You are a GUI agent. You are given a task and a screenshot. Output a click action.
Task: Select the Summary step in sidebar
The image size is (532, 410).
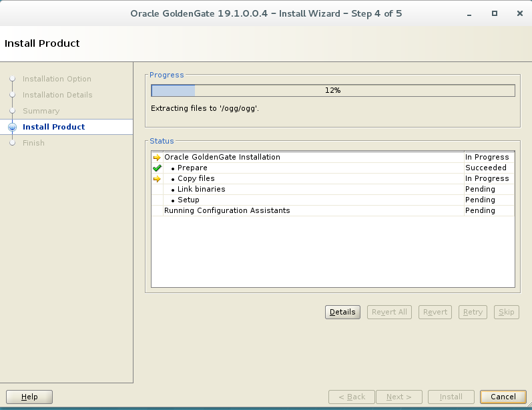(41, 111)
